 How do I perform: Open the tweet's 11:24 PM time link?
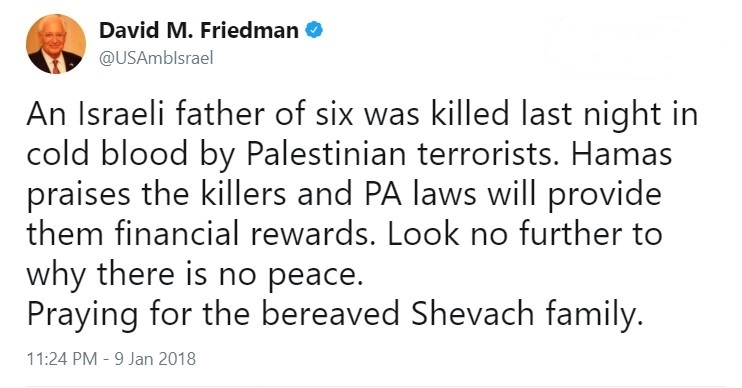pos(62,359)
